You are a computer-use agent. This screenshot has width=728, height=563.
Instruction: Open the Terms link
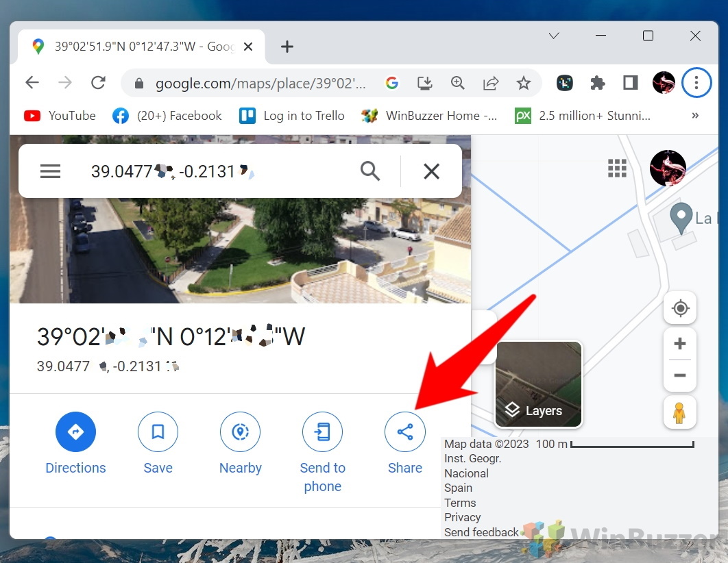[x=460, y=503]
